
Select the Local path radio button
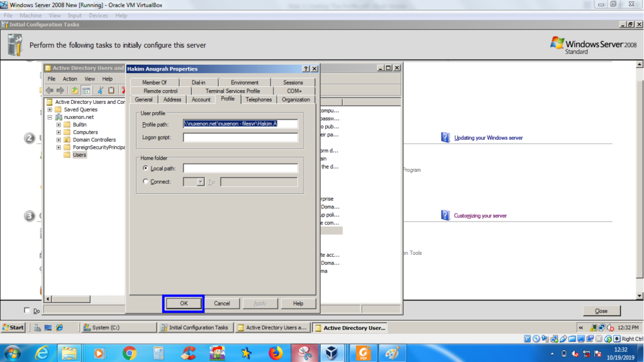coord(145,168)
